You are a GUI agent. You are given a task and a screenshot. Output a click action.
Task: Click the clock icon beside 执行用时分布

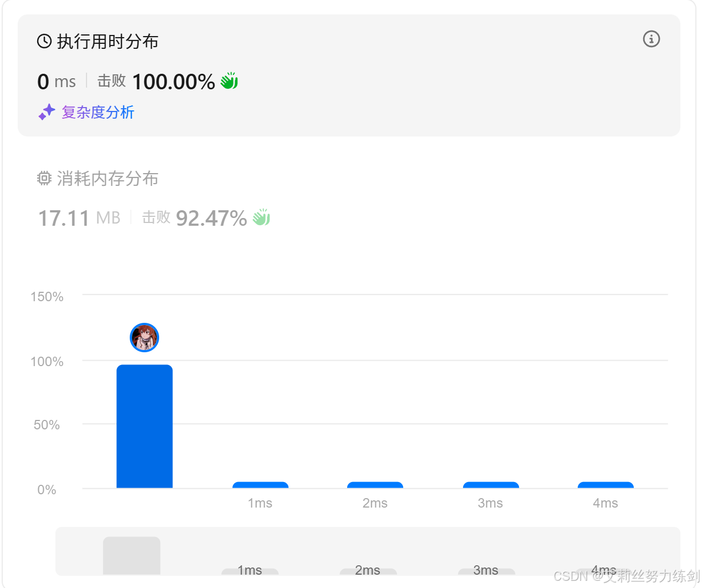click(x=44, y=41)
